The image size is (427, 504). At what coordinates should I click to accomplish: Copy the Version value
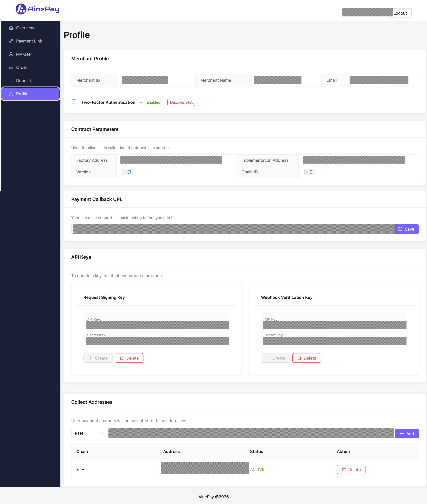pos(129,172)
